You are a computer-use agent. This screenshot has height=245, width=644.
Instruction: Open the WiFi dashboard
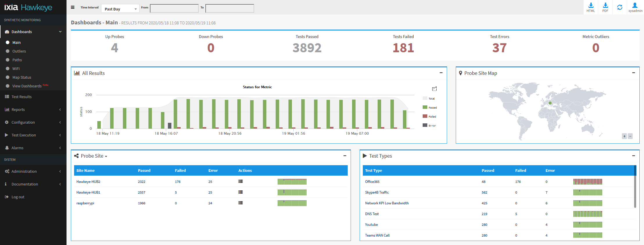[16, 69]
